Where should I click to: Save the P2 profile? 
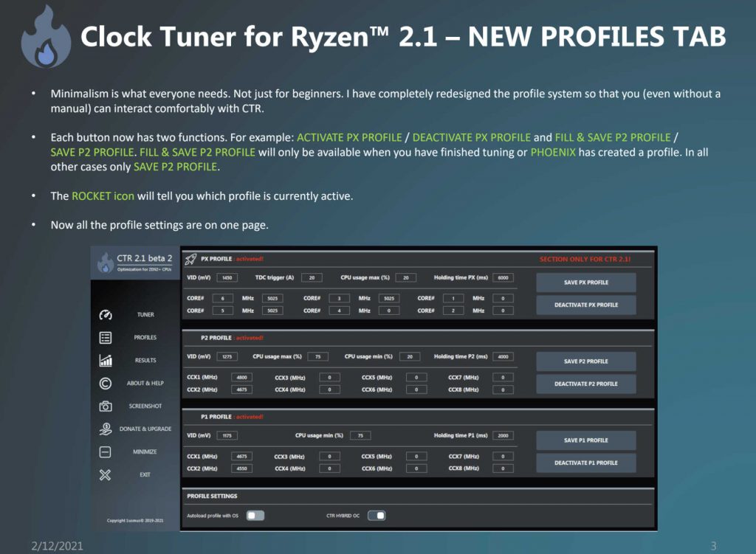(585, 361)
